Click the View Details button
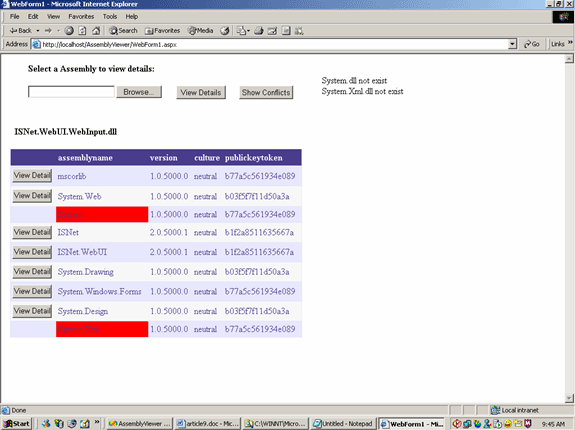This screenshot has width=575, height=430. coord(201,92)
